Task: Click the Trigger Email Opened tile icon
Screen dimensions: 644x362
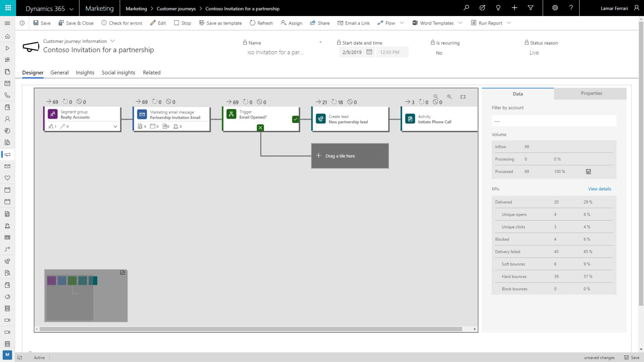Action: 231,114
